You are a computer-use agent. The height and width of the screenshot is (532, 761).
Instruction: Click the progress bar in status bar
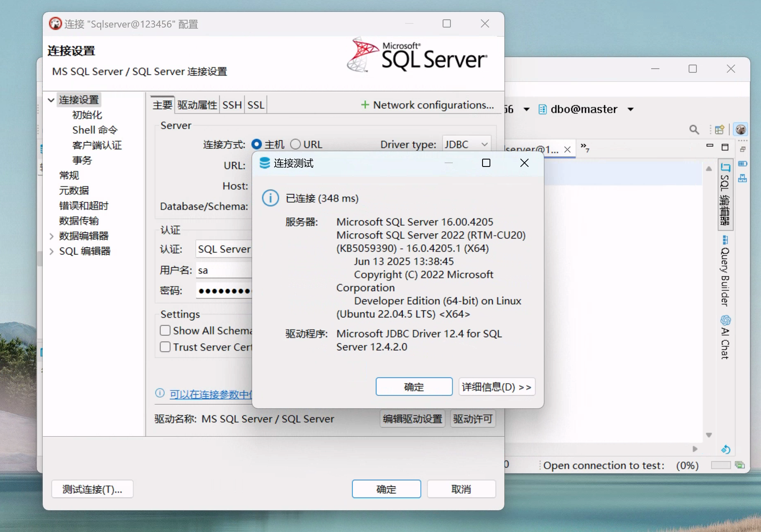pyautogui.click(x=721, y=465)
